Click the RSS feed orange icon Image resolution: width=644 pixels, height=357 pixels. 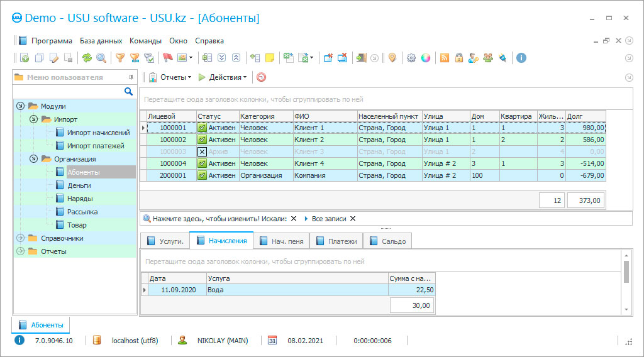click(445, 58)
